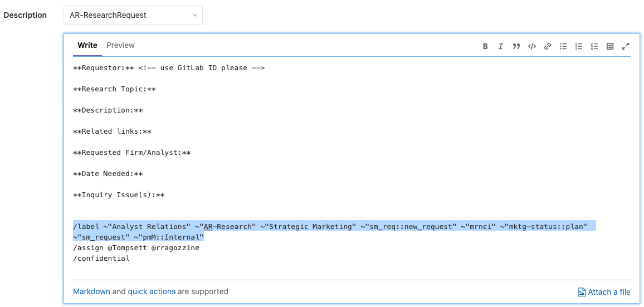Open the AR-ResearchRequest template dropdown

[x=133, y=15]
